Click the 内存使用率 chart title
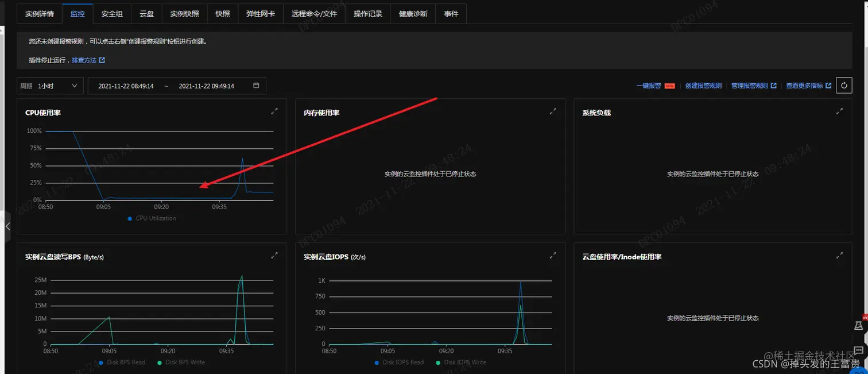The height and width of the screenshot is (374, 868). point(321,113)
